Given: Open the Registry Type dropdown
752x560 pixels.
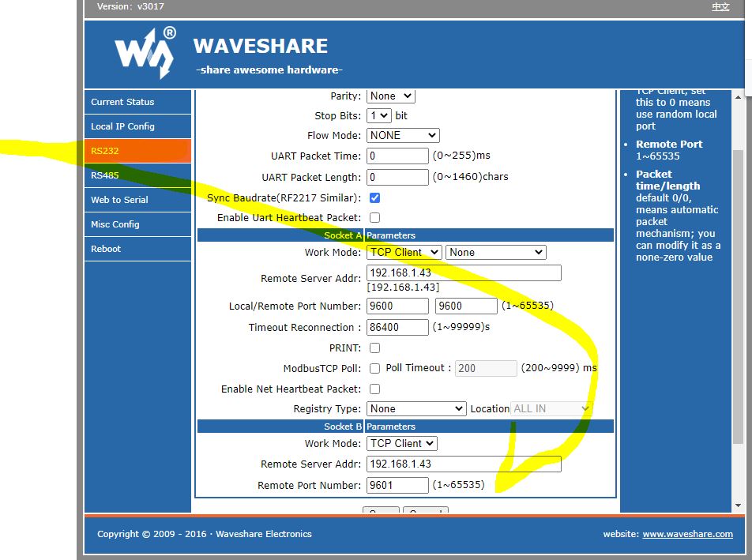Looking at the screenshot, I should pyautogui.click(x=416, y=408).
